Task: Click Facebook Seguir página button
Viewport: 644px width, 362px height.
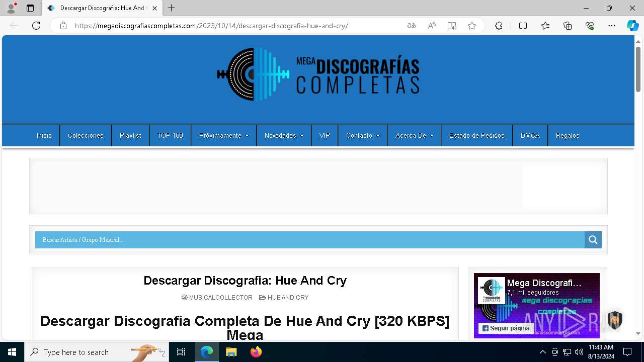Action: 506,328
